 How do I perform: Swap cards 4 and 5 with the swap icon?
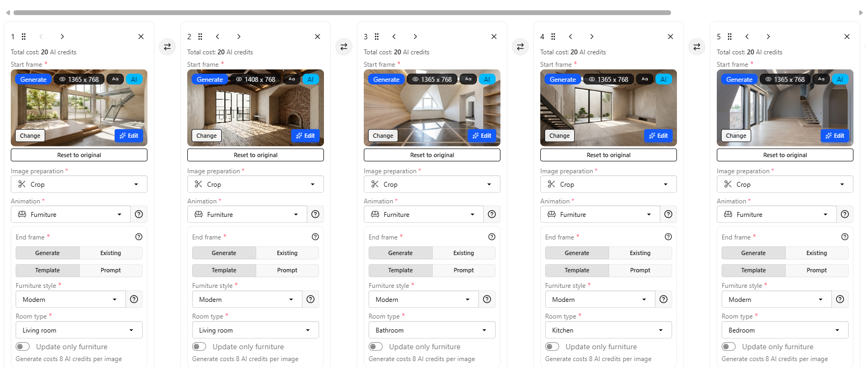(697, 47)
